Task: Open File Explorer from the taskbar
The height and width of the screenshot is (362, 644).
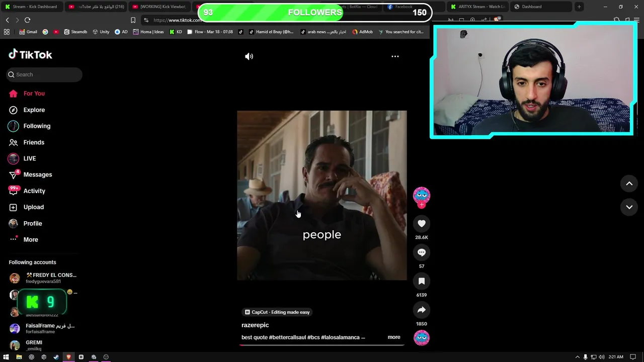Action: pos(19,357)
